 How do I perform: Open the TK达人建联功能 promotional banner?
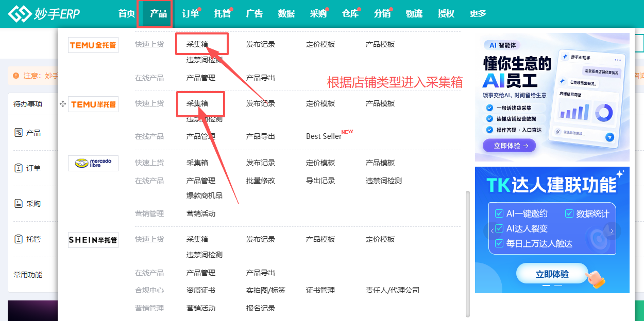click(x=552, y=230)
